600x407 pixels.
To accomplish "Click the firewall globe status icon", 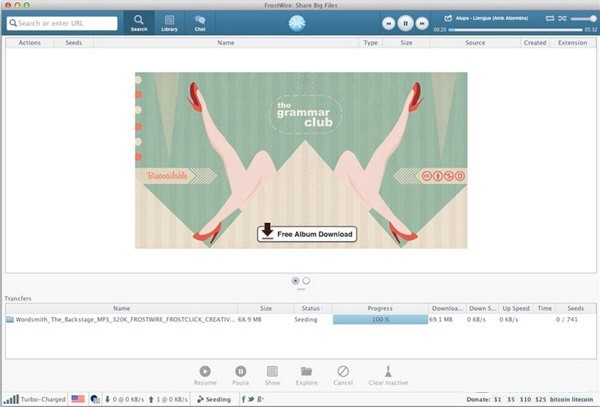I will [95, 399].
